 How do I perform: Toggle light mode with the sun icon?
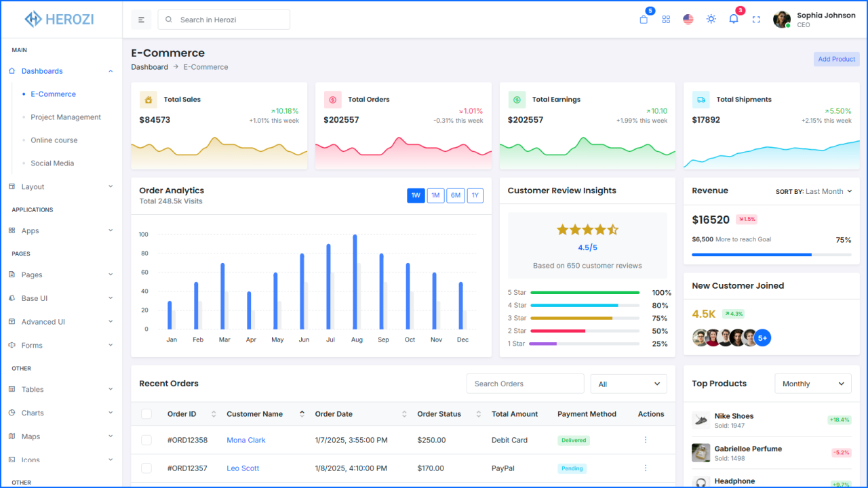click(711, 19)
